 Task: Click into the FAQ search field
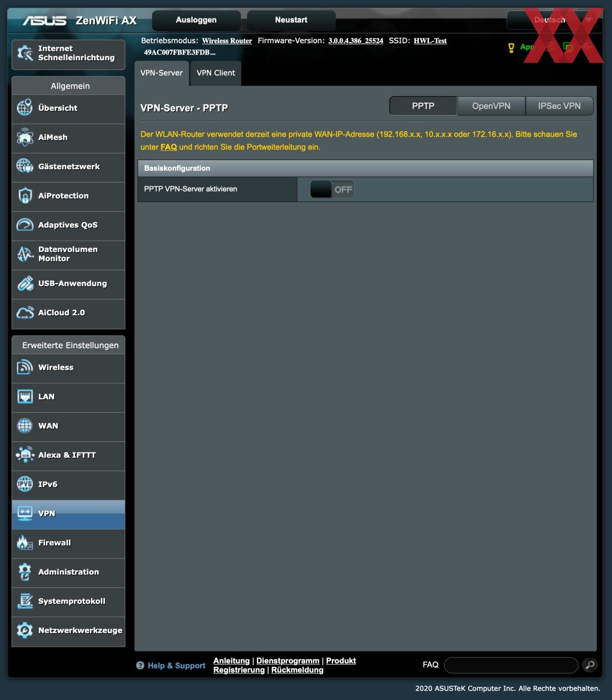click(x=511, y=665)
